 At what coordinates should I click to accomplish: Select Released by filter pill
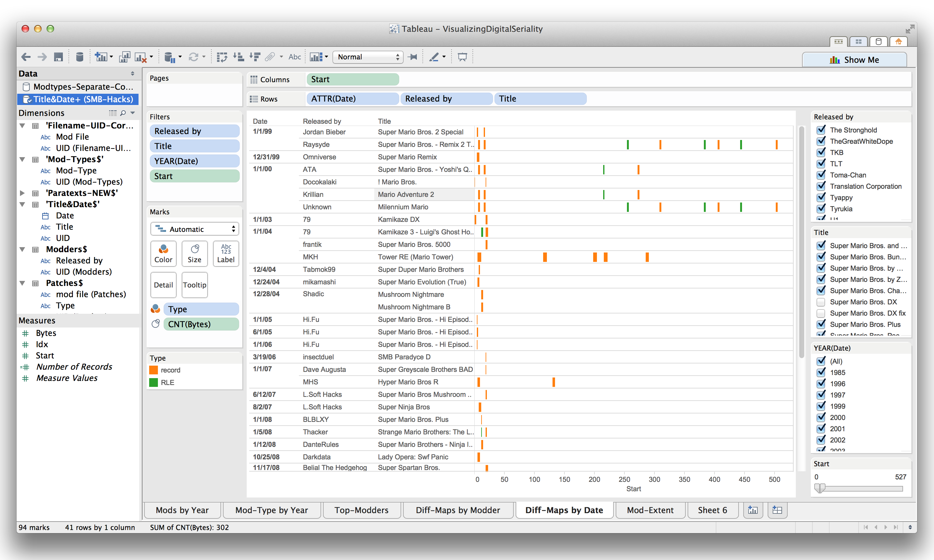coord(194,131)
